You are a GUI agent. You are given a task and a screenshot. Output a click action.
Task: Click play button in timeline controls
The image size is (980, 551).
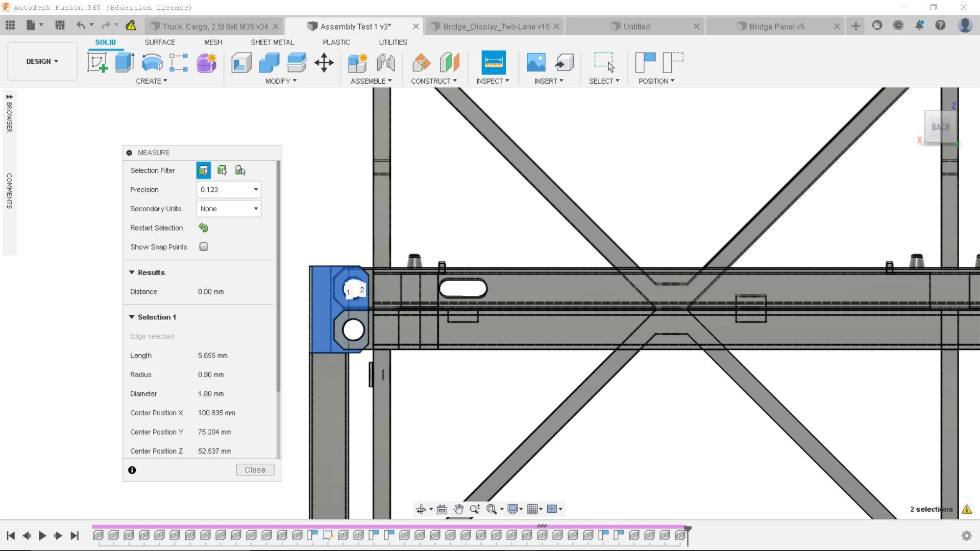pos(42,535)
